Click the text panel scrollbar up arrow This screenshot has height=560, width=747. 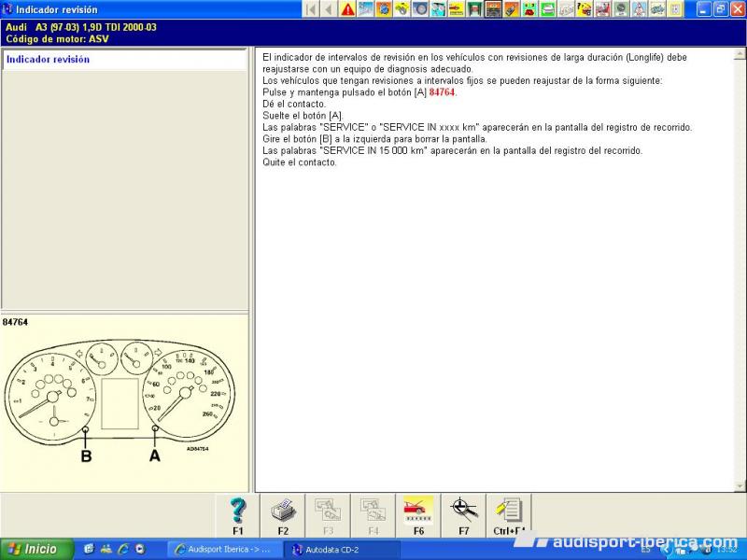click(x=740, y=55)
